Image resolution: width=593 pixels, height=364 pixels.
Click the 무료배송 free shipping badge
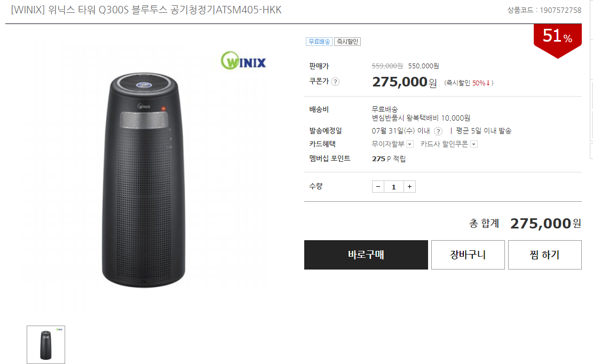click(319, 42)
